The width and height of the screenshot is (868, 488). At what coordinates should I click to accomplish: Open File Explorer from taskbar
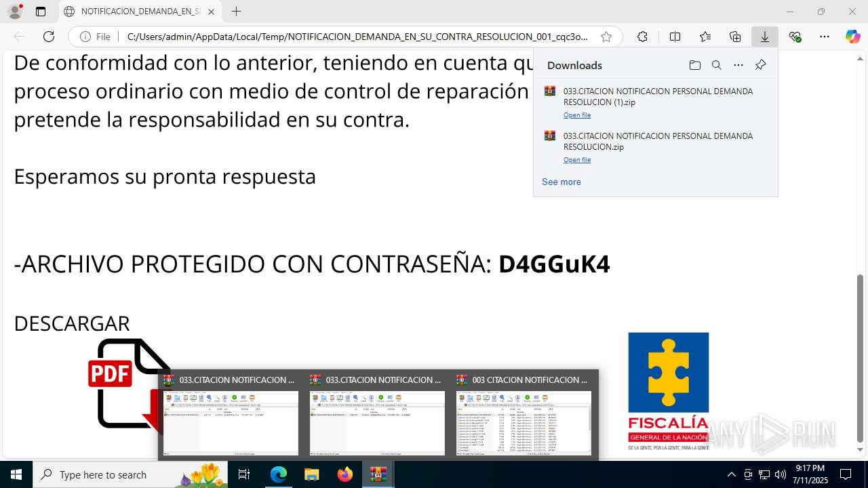point(312,474)
